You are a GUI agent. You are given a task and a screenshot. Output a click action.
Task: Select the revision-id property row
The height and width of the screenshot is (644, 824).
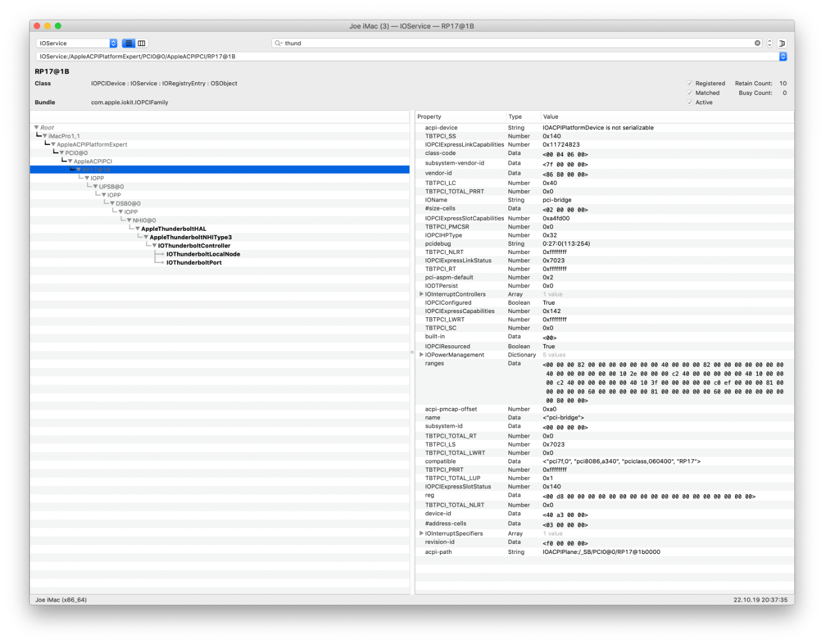(604, 543)
